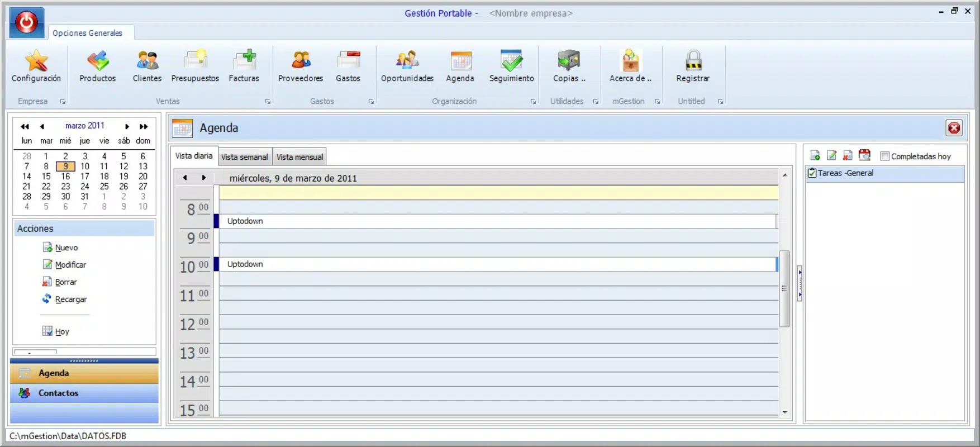Open the Facturas module
This screenshot has width=980, height=447.
[244, 66]
